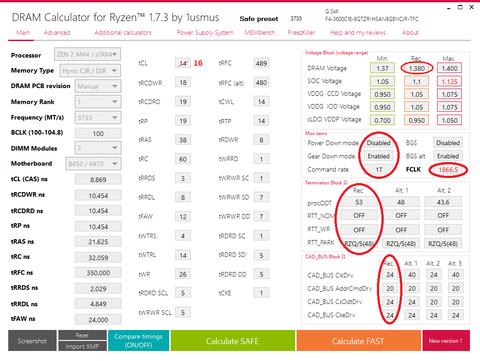Image resolution: width=480 pixels, height=361 pixels.
Task: Open the MEMbench tab
Action: pyautogui.click(x=260, y=33)
